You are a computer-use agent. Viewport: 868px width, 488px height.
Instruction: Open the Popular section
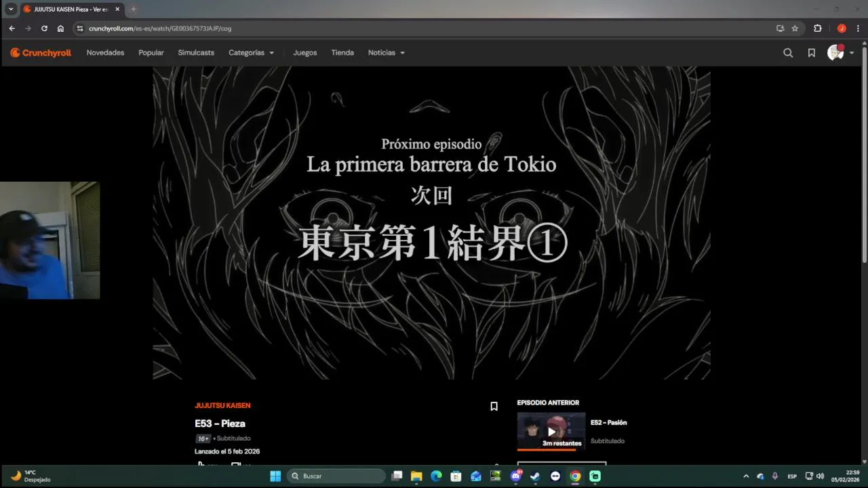pos(151,53)
